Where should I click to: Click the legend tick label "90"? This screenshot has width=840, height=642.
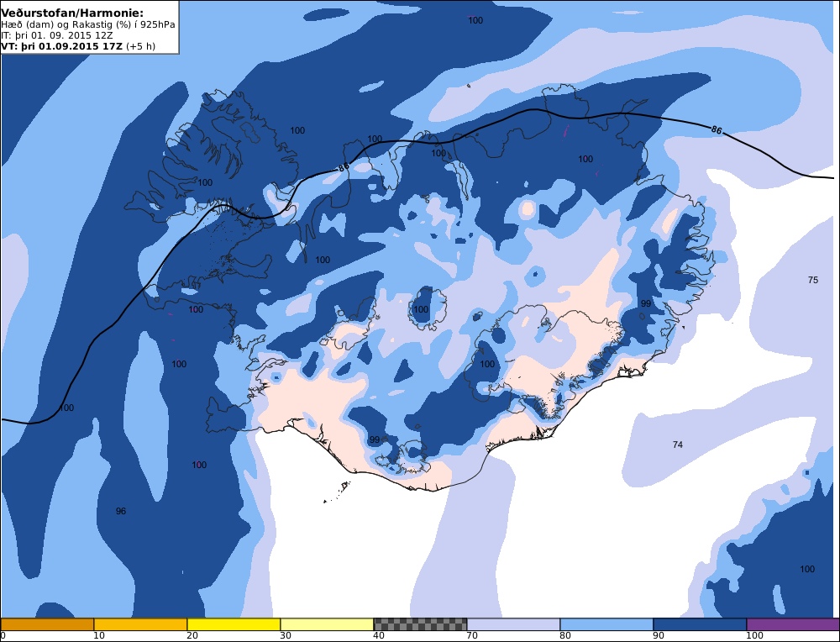[x=659, y=635]
